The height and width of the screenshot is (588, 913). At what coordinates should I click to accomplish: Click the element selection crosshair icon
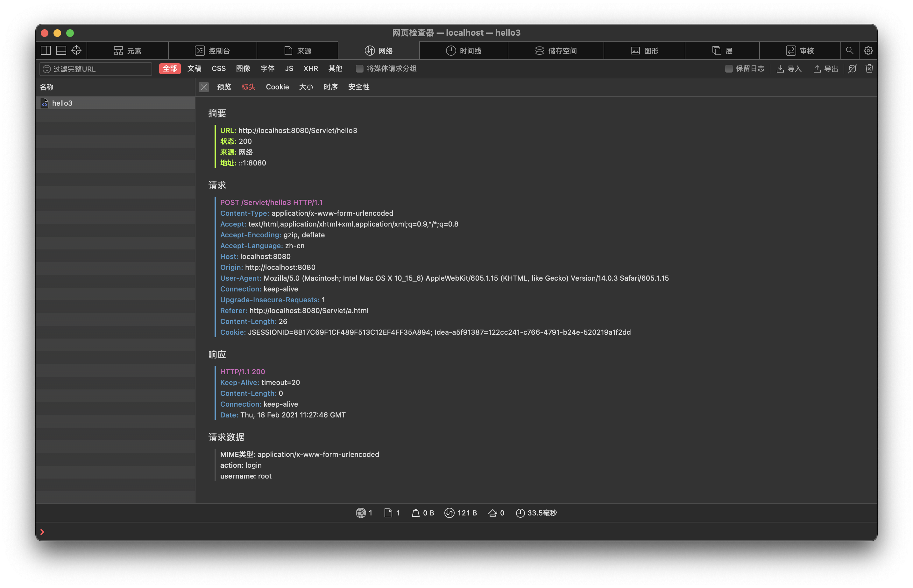coord(76,50)
